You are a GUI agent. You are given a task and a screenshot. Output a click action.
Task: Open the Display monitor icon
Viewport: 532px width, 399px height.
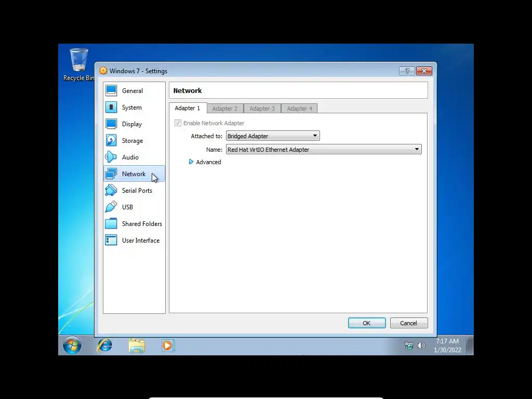[x=111, y=124]
